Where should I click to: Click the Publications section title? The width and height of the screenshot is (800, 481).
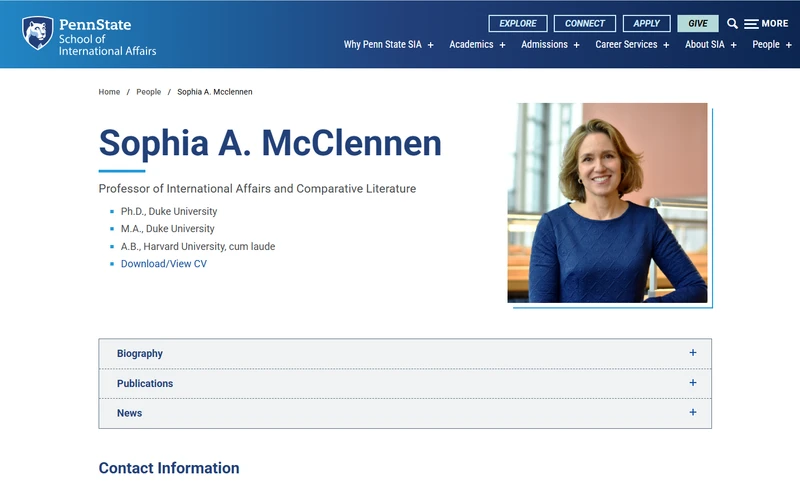click(x=145, y=383)
